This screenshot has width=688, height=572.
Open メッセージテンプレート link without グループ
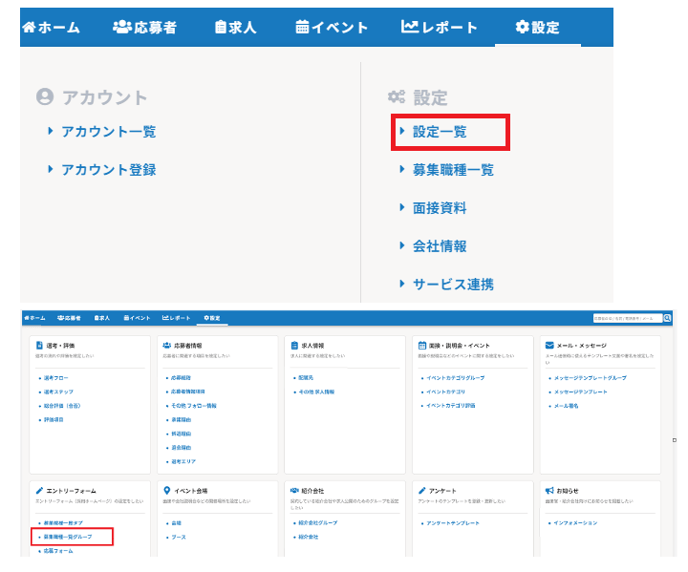[x=580, y=392]
